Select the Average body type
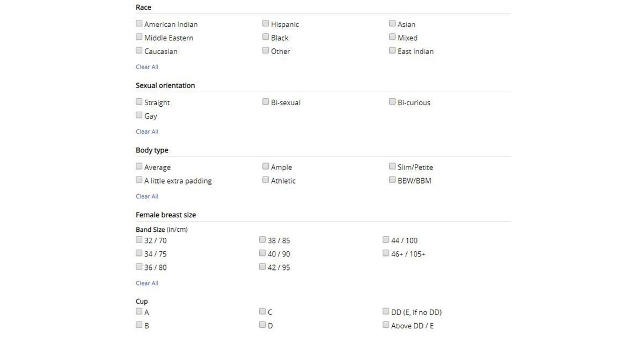The width and height of the screenshot is (644, 337). [139, 166]
